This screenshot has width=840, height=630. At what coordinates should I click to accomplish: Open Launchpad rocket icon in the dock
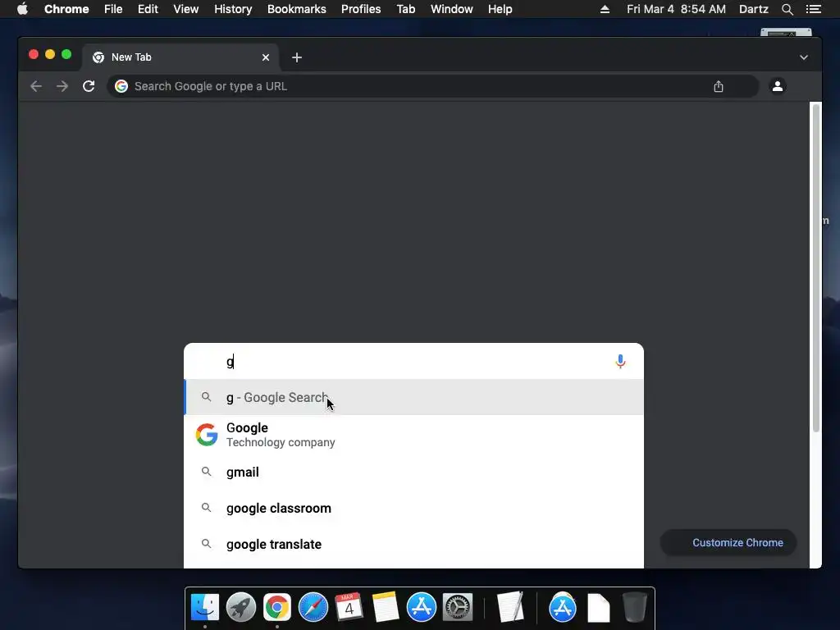[x=241, y=607]
